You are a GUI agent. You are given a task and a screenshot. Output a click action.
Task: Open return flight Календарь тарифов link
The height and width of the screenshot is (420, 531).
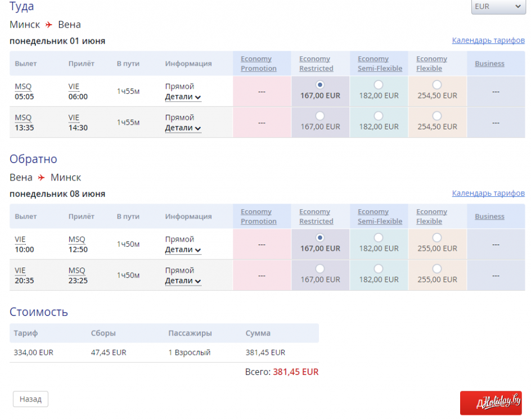(488, 193)
